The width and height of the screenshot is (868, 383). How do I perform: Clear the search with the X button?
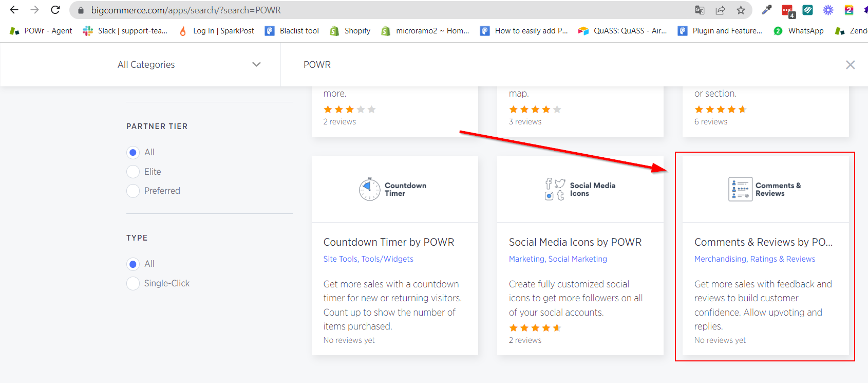(x=851, y=65)
